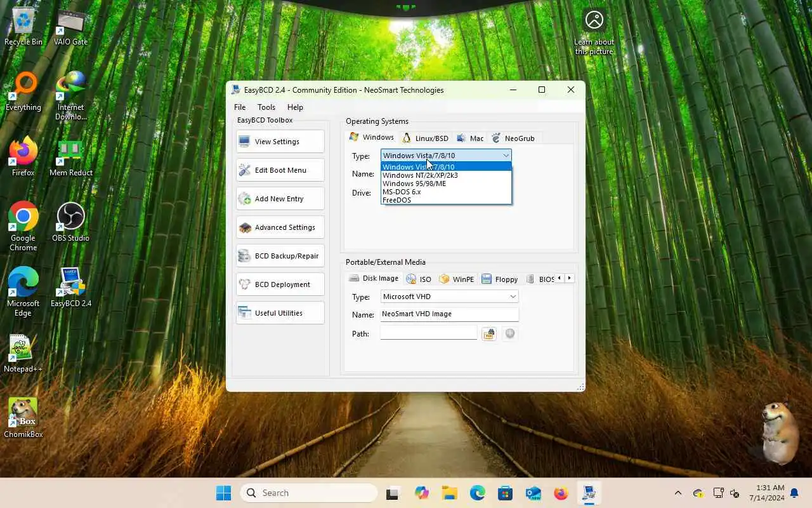Open Microsoft Edge desktop shortcut

[x=23, y=293]
